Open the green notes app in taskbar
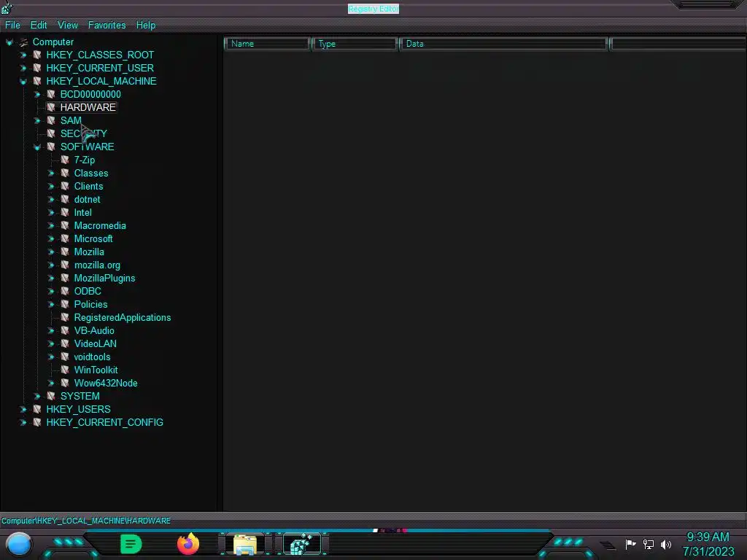The width and height of the screenshot is (747, 560). (x=131, y=544)
